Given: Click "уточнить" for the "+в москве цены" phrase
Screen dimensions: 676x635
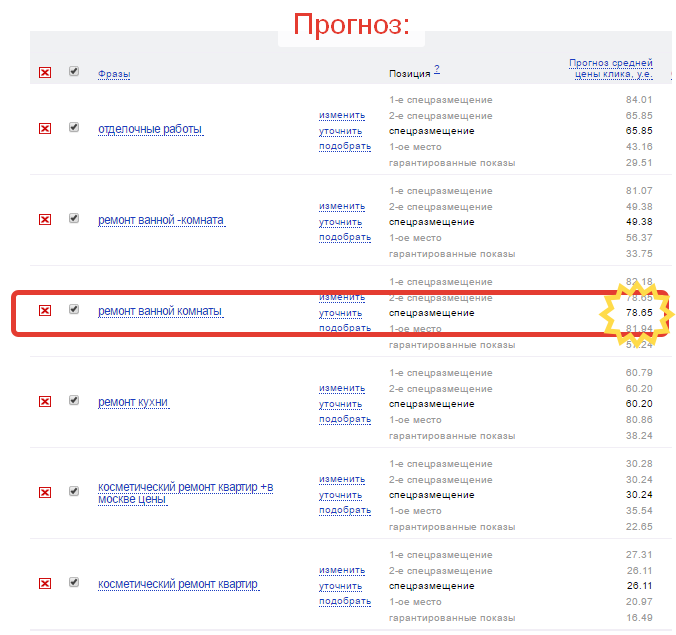Looking at the screenshot, I should (341, 495).
